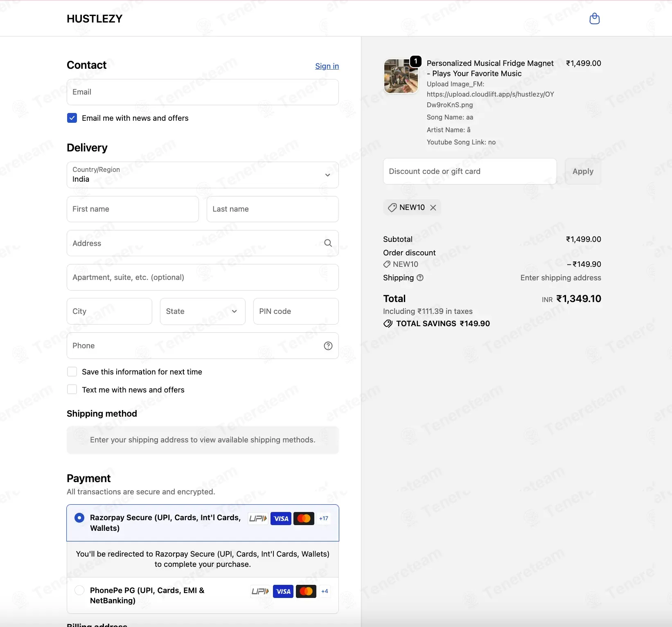Click the Address input field

point(203,243)
